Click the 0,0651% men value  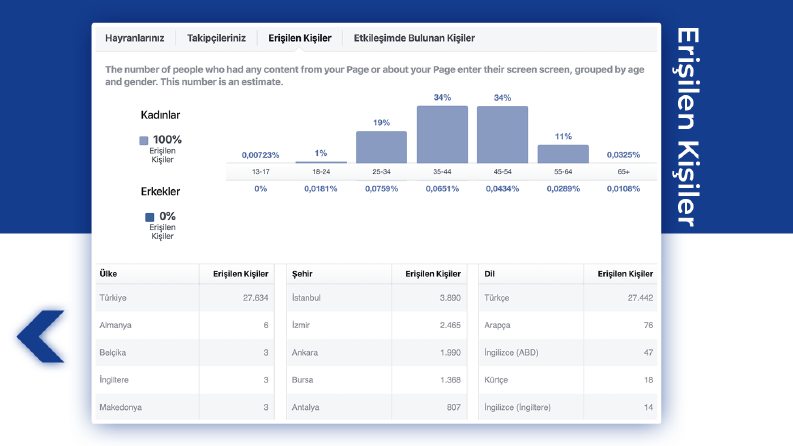coord(442,189)
